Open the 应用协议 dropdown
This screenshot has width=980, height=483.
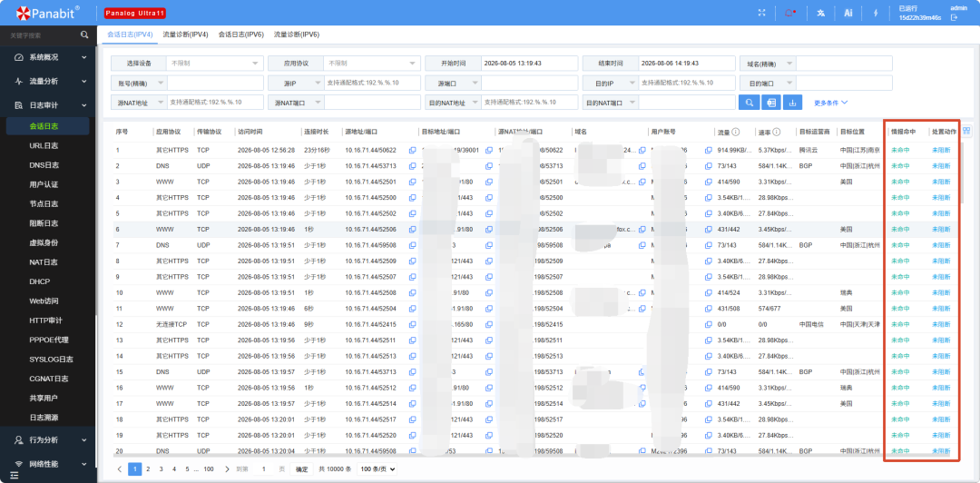point(372,64)
